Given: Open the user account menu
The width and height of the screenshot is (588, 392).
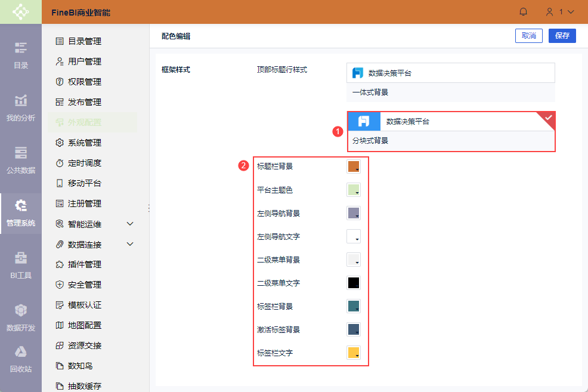Looking at the screenshot, I should pos(560,12).
